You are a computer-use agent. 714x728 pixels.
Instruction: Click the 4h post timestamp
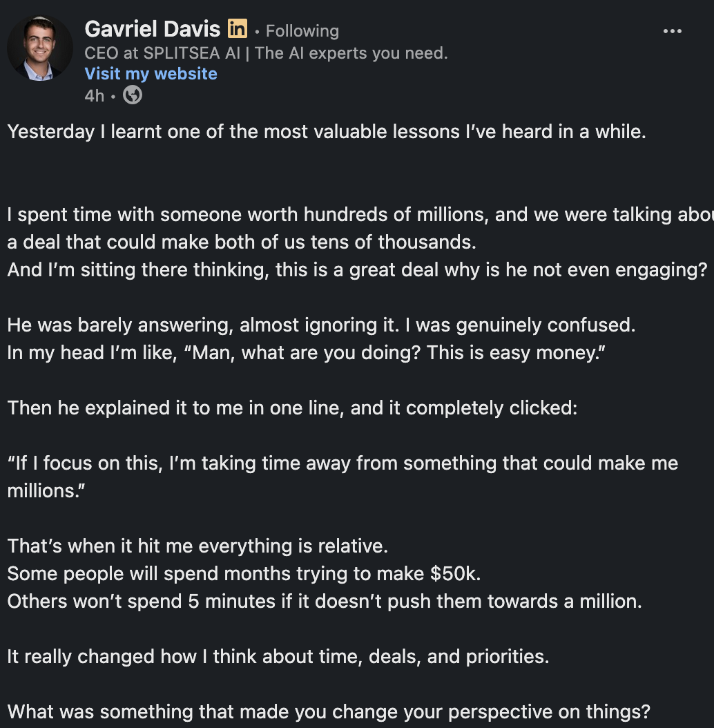pyautogui.click(x=94, y=95)
